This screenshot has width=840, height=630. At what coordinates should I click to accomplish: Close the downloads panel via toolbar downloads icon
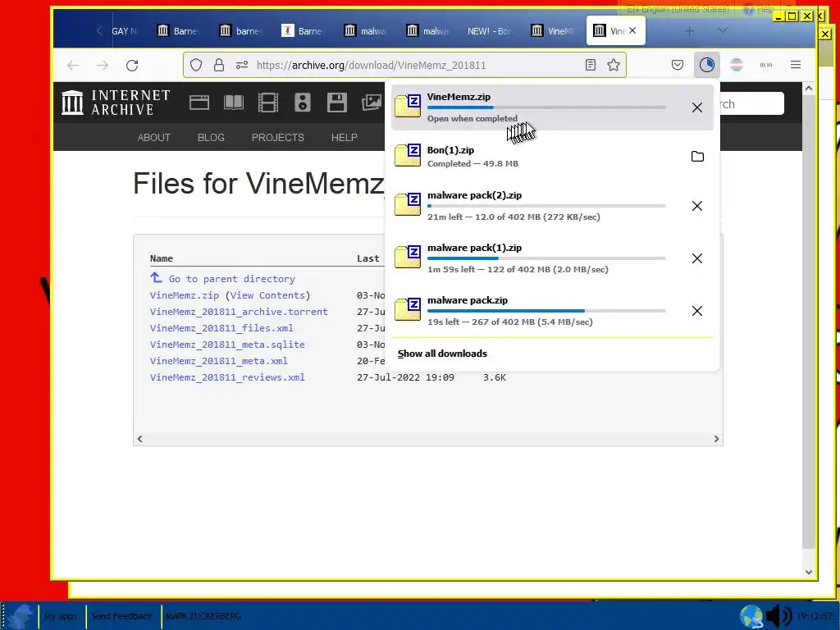click(706, 65)
